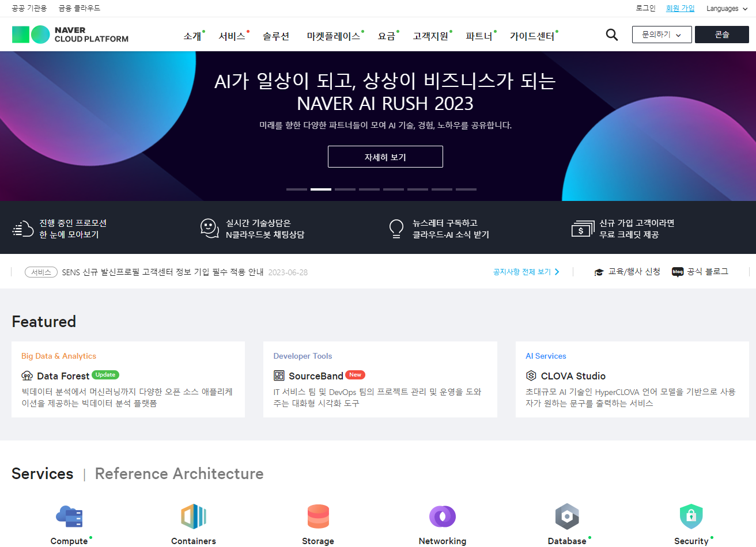Viewport: 756px width, 547px height.
Task: Click the blog icon beside 공식 블로그
Action: click(678, 272)
